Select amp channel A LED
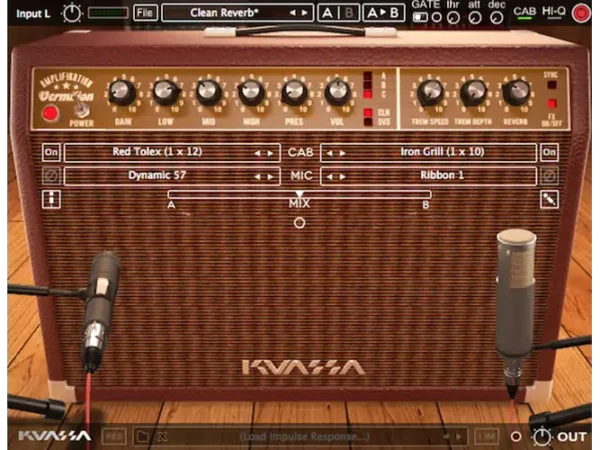 pyautogui.click(x=368, y=76)
